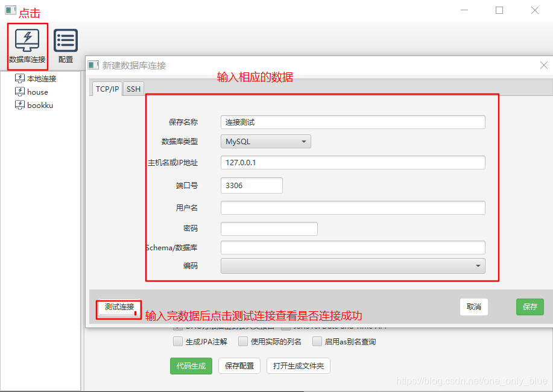553x392 pixels.
Task: Minimize the main application window
Action: coord(464,10)
